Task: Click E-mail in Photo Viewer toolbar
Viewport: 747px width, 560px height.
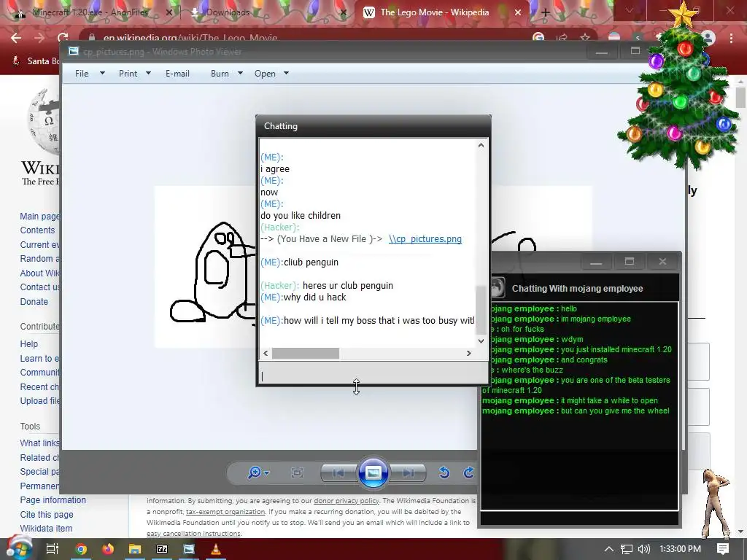Action: (x=177, y=74)
